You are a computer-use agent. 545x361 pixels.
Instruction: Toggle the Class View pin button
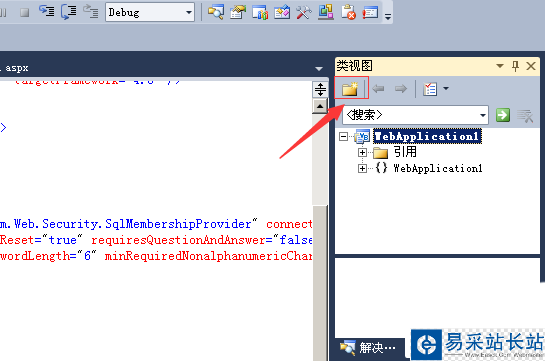pos(515,66)
